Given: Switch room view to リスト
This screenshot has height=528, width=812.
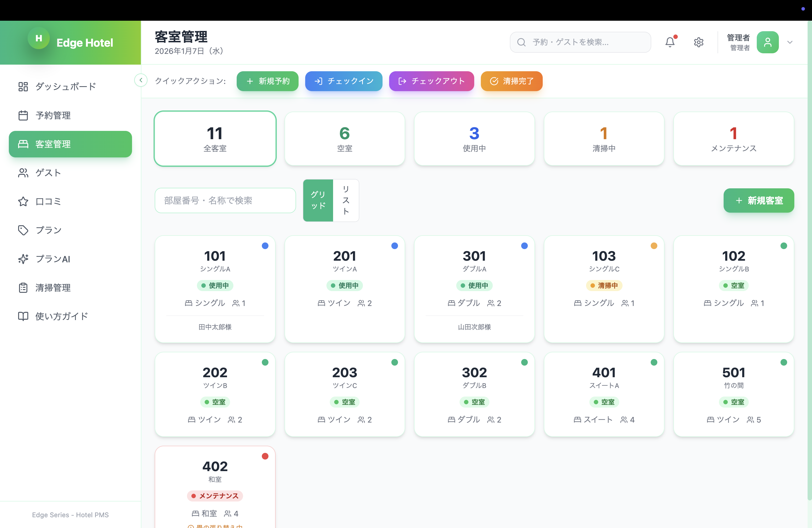Looking at the screenshot, I should click(x=346, y=200).
